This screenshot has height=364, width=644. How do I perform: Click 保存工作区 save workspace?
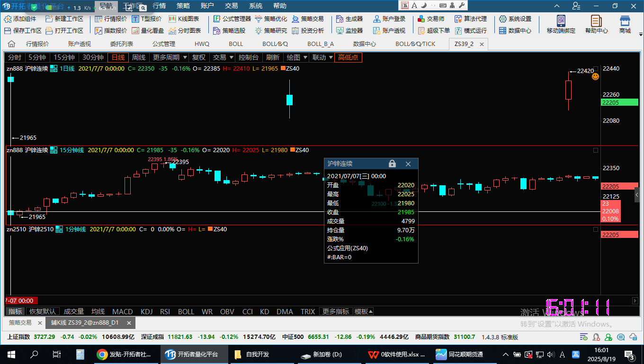tap(23, 30)
